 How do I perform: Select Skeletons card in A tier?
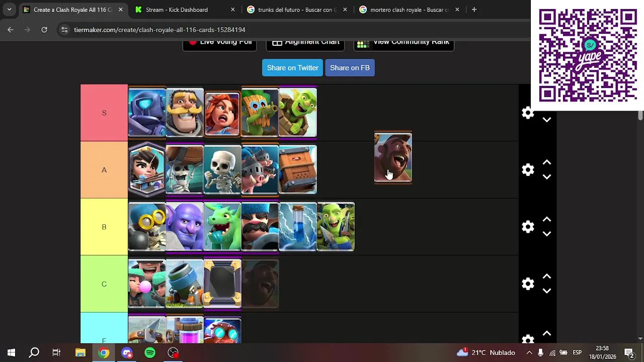pos(222,169)
